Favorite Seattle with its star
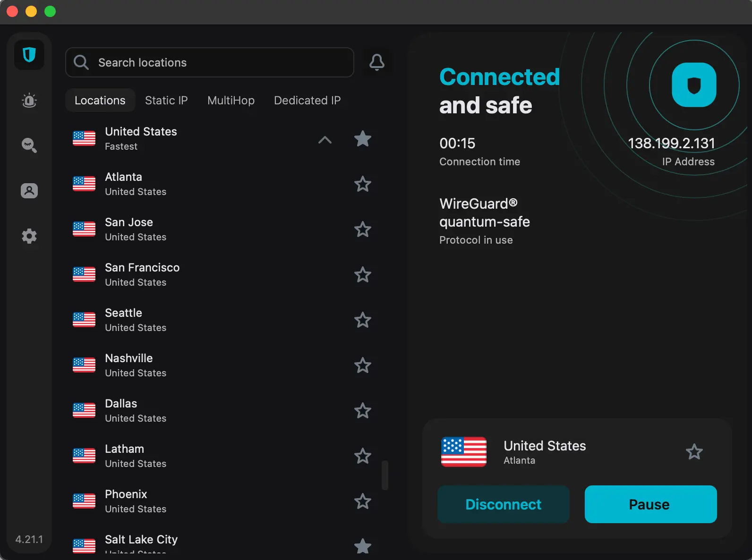752x560 pixels. (x=363, y=320)
